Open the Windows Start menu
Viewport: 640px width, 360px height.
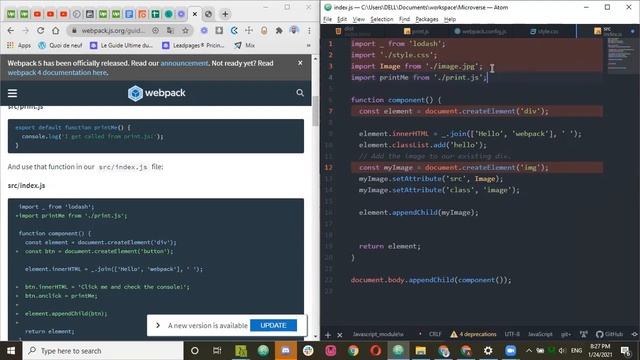tap(11, 351)
